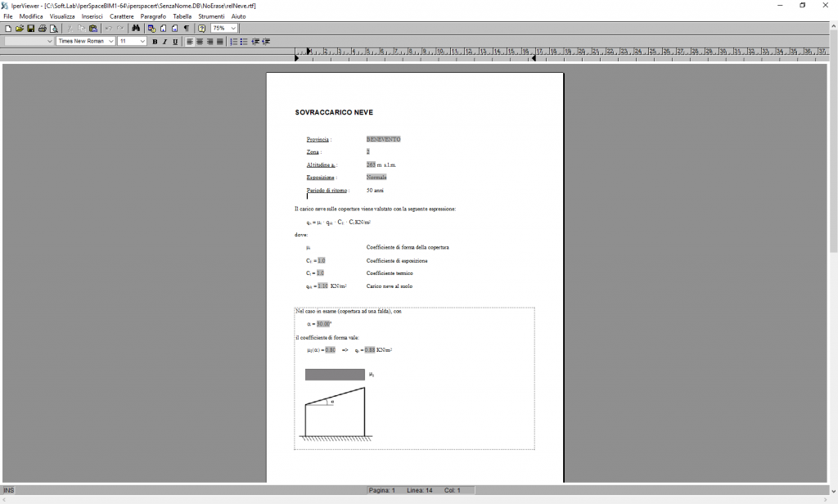Open Find with the binoculars icon

(136, 29)
